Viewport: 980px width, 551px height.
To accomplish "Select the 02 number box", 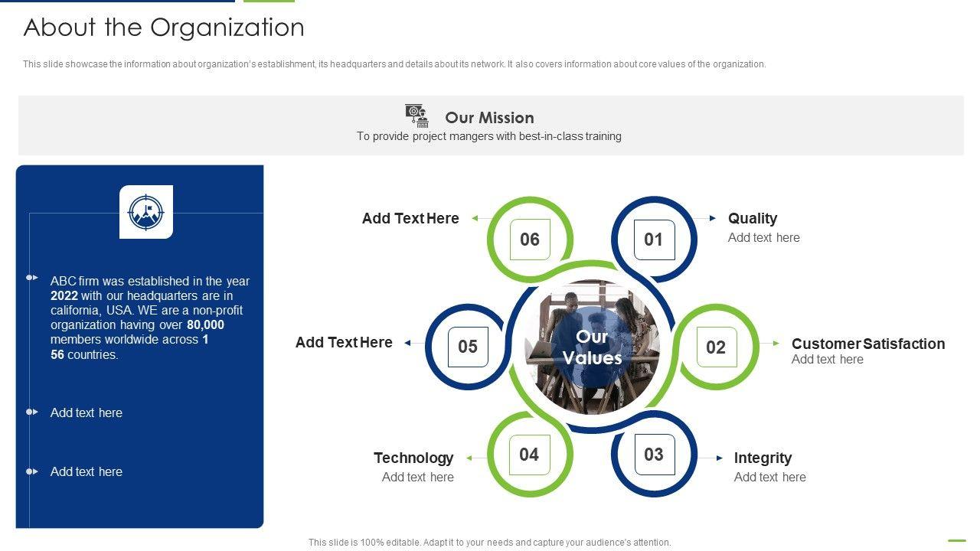I will tap(717, 347).
